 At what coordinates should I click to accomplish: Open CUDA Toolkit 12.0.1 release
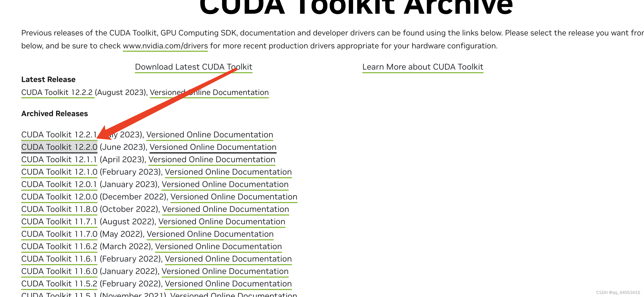pyautogui.click(x=59, y=184)
